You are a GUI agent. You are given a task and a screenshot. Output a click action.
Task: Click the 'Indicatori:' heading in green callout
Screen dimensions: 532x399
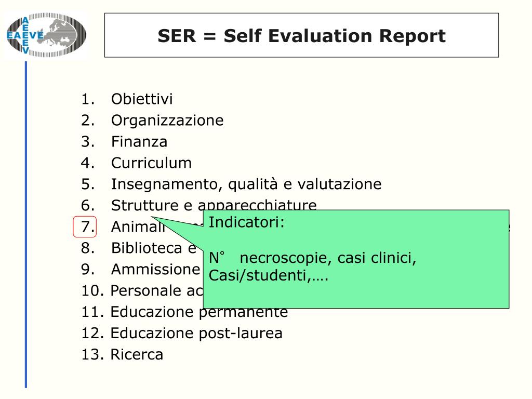coord(247,222)
